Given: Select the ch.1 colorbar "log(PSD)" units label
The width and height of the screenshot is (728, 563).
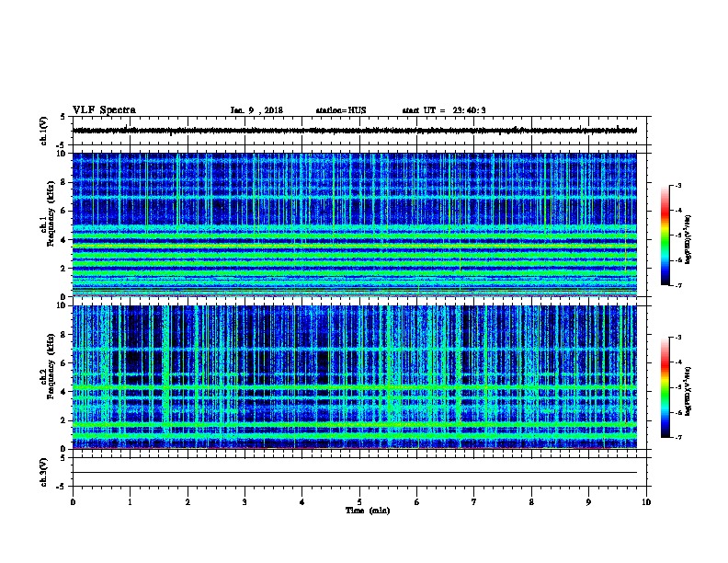Looking at the screenshot, I should [x=688, y=239].
